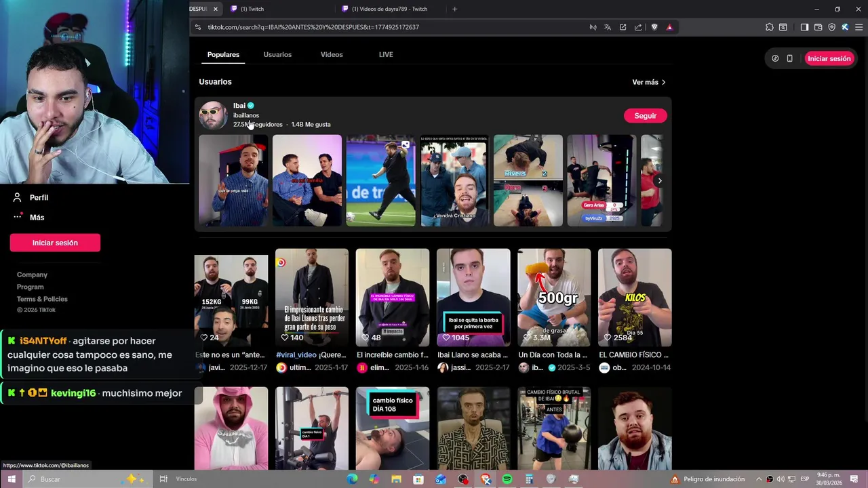Open Calculator from the taskbar

(x=530, y=479)
